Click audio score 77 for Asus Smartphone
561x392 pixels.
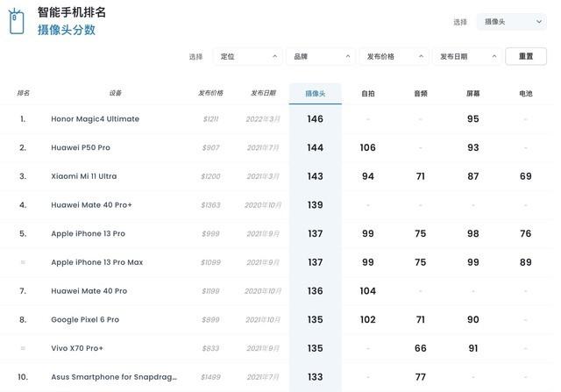[421, 377]
